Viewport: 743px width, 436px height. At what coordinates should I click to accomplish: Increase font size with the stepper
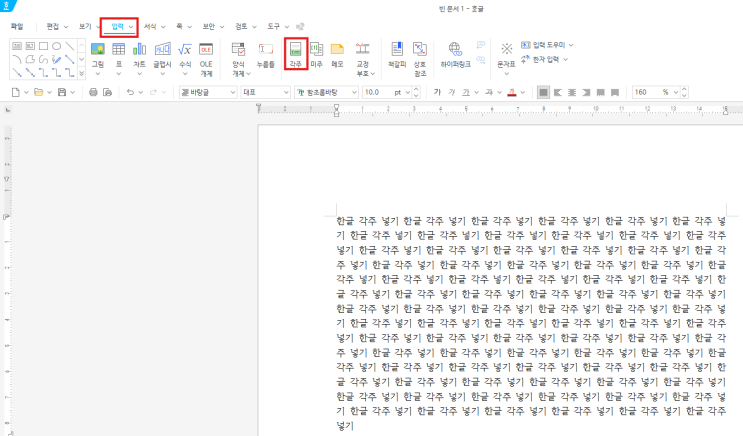[416, 89]
